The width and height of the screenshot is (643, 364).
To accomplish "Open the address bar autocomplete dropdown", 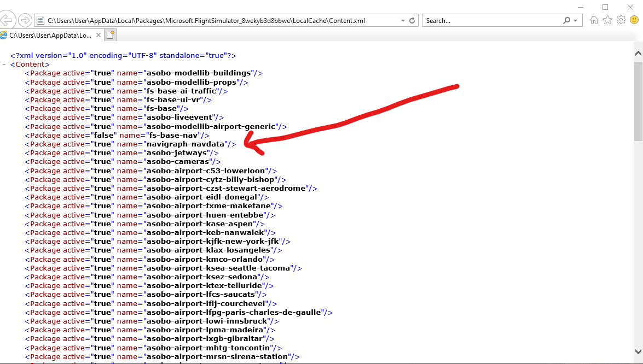I will click(x=403, y=21).
